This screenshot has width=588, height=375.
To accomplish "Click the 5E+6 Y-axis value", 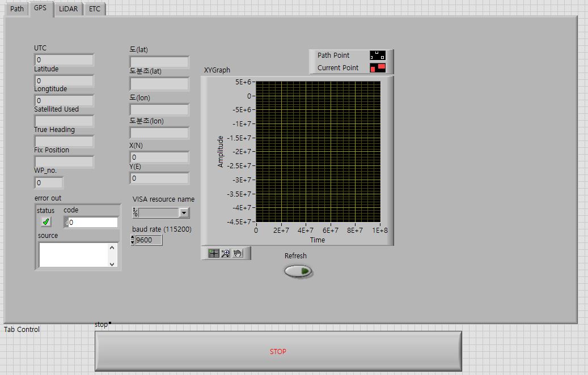I will [x=243, y=82].
